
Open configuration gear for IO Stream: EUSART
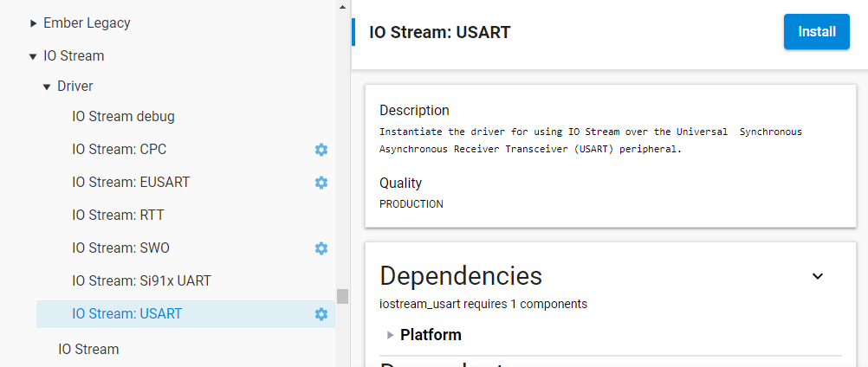(x=321, y=183)
